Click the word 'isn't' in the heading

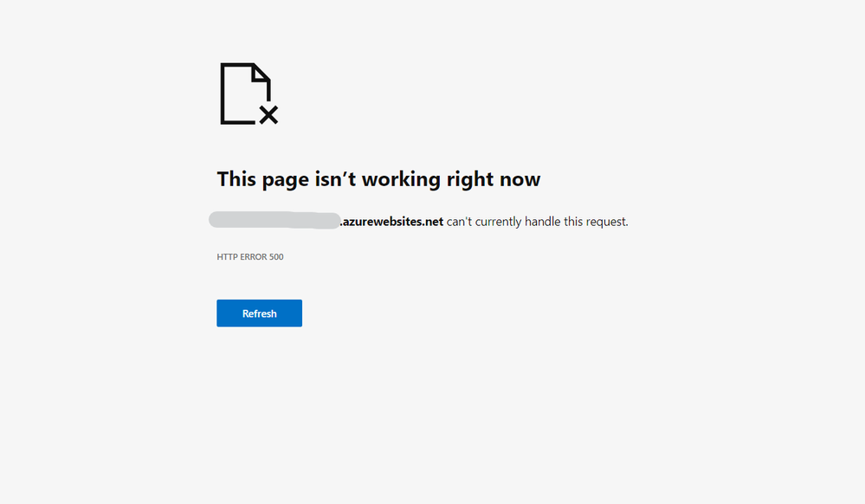[x=335, y=179]
